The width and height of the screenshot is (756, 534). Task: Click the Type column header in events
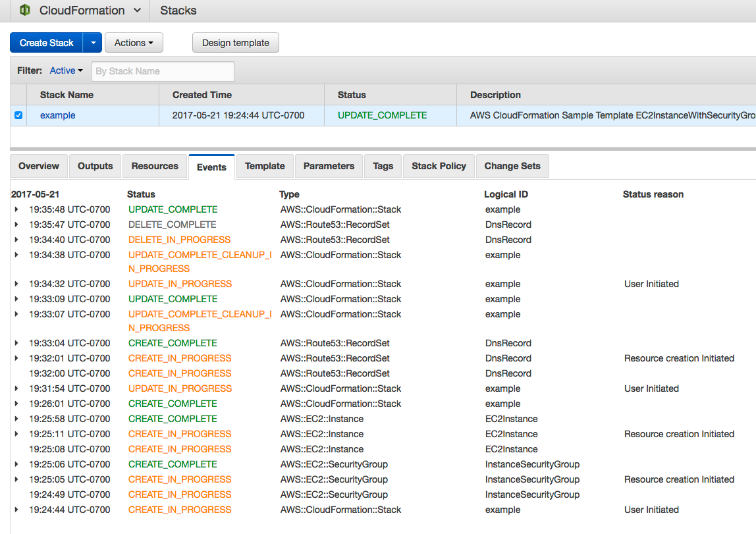289,194
